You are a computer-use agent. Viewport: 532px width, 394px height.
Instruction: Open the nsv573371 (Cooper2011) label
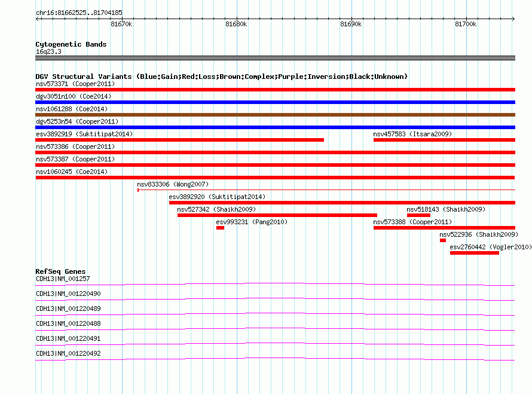(x=75, y=84)
